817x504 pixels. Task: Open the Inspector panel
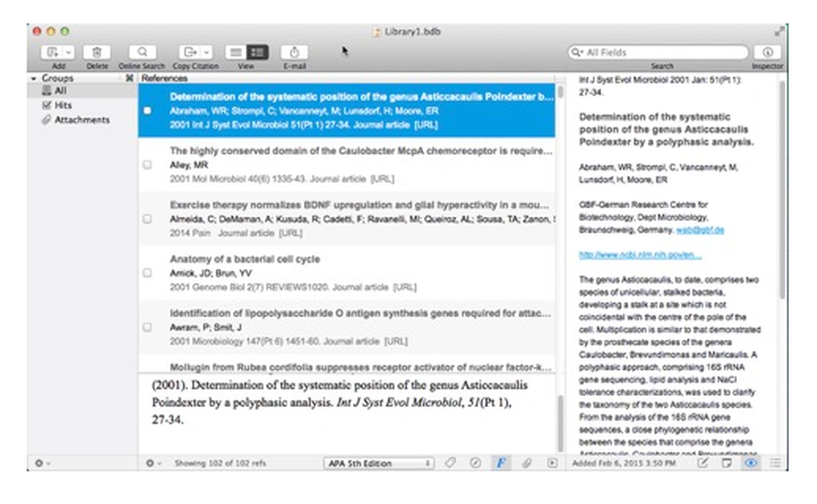(766, 51)
